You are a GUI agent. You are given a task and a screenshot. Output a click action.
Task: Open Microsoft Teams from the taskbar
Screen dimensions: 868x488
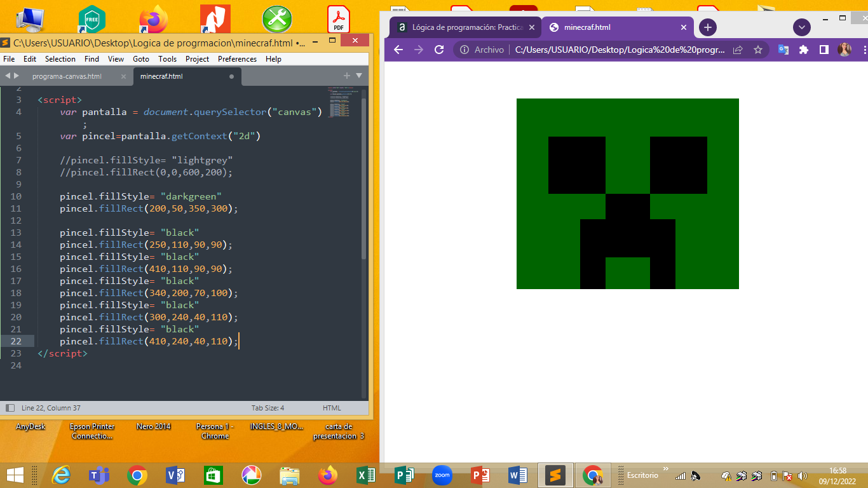(98, 475)
